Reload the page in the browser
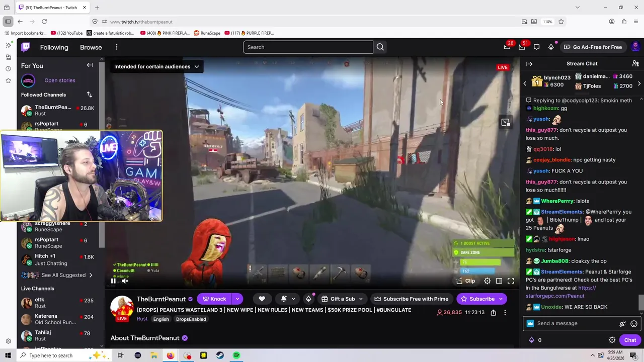This screenshot has width=644, height=362. [44, 22]
